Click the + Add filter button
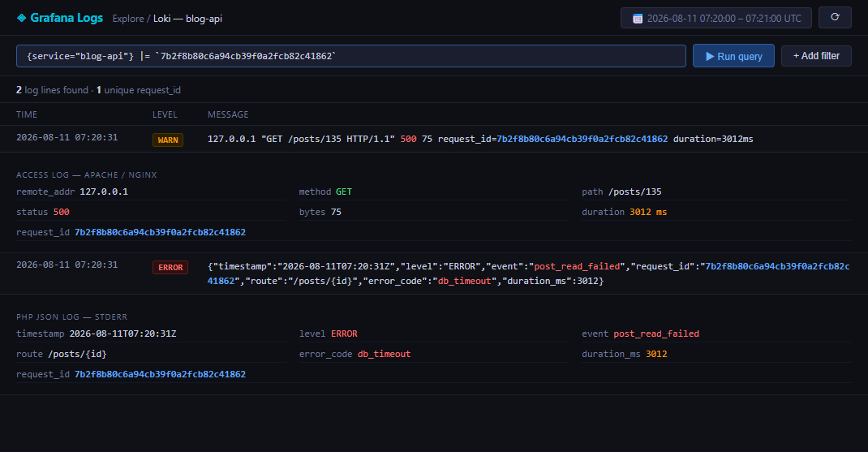Viewport: 868px width, 452px height. [816, 56]
